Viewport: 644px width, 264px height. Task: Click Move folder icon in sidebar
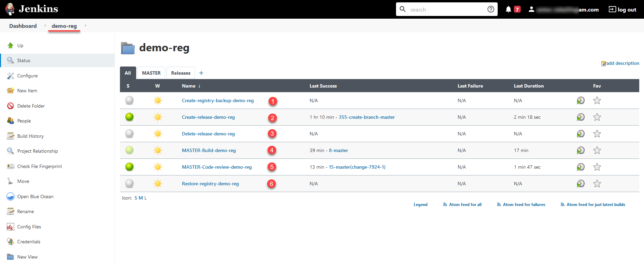(x=11, y=181)
